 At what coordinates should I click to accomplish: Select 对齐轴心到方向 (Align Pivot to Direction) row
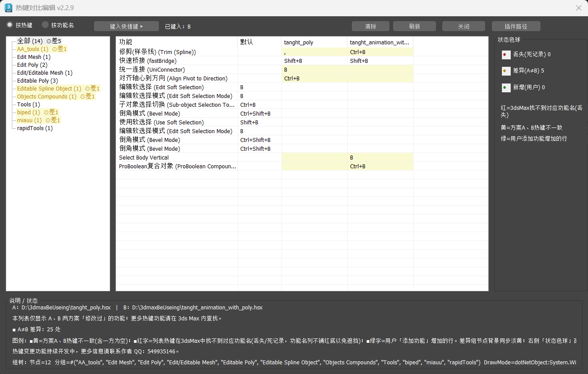coord(265,78)
